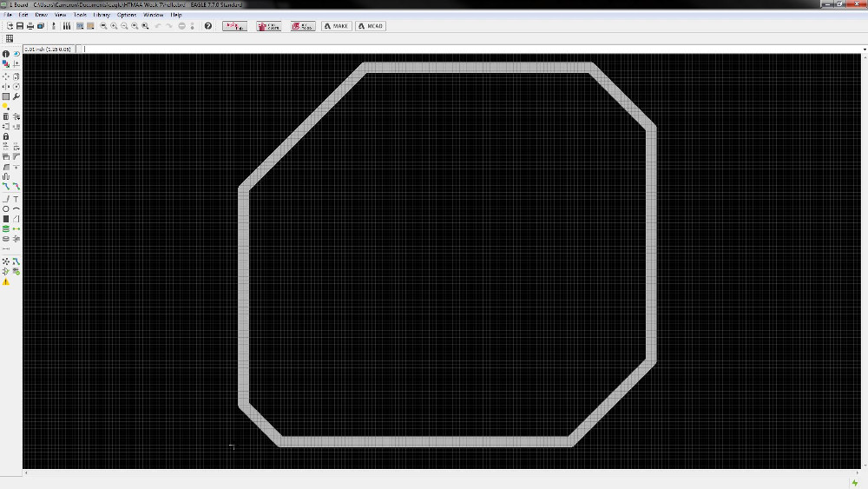Click the horizontal scrollbar left arrow
This screenshot has height=489, width=868.
pos(26,473)
